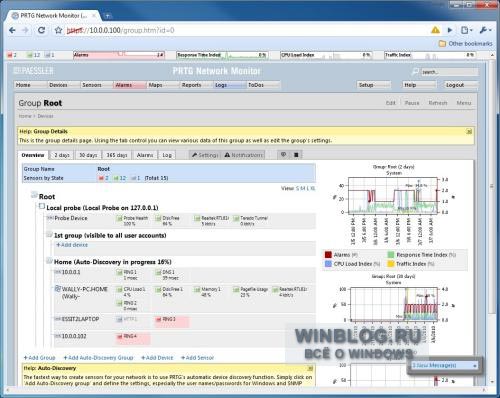Open a new browser tab

coord(107,16)
